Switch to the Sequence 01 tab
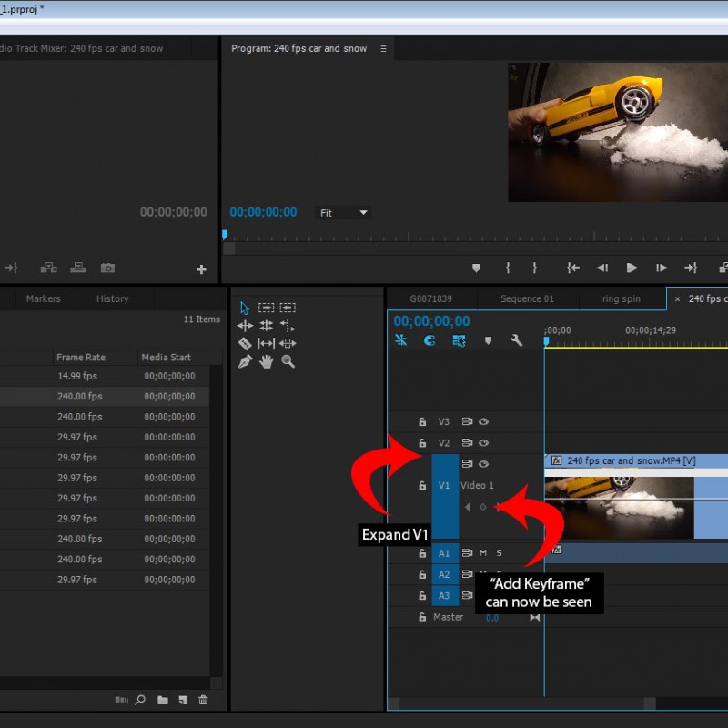This screenshot has height=728, width=728. (x=527, y=298)
